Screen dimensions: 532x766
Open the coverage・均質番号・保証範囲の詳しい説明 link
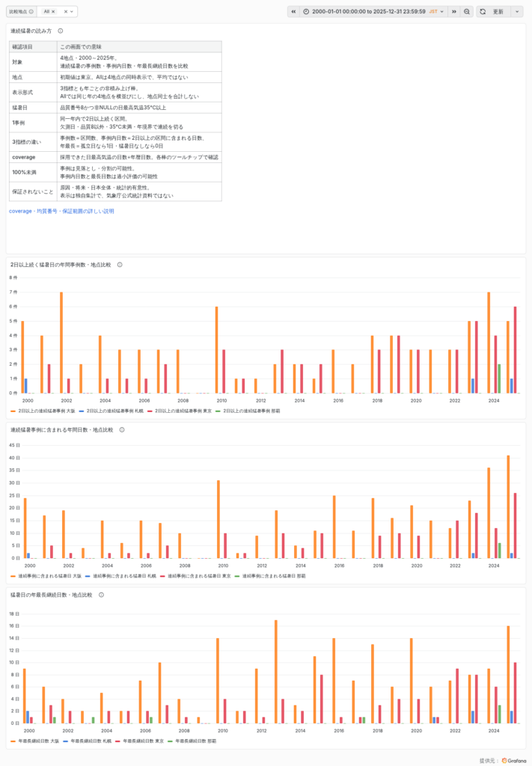tap(61, 211)
